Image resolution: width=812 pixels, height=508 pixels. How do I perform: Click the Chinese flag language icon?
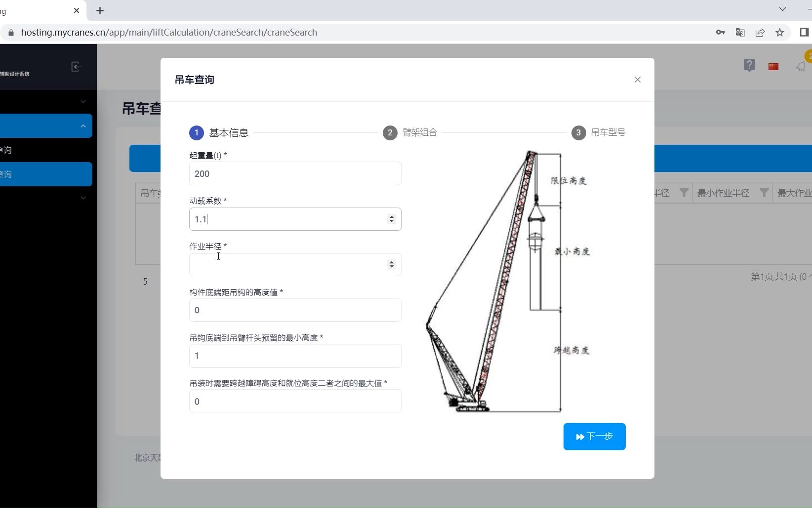point(773,66)
